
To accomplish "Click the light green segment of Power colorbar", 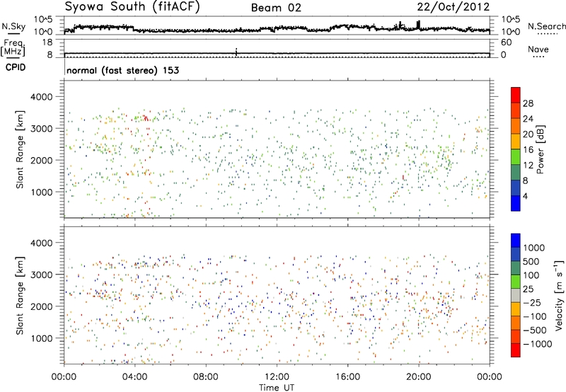I will 516,156.
